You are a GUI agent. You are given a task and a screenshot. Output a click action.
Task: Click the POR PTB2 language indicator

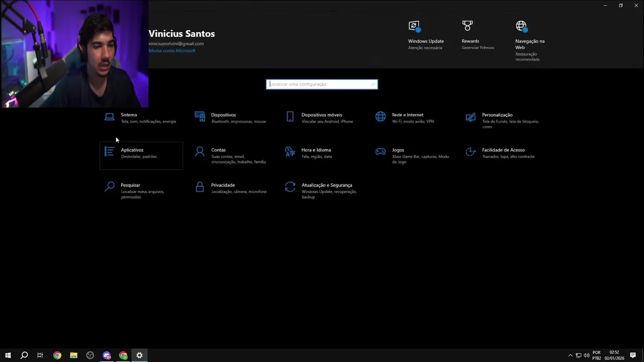coord(597,355)
